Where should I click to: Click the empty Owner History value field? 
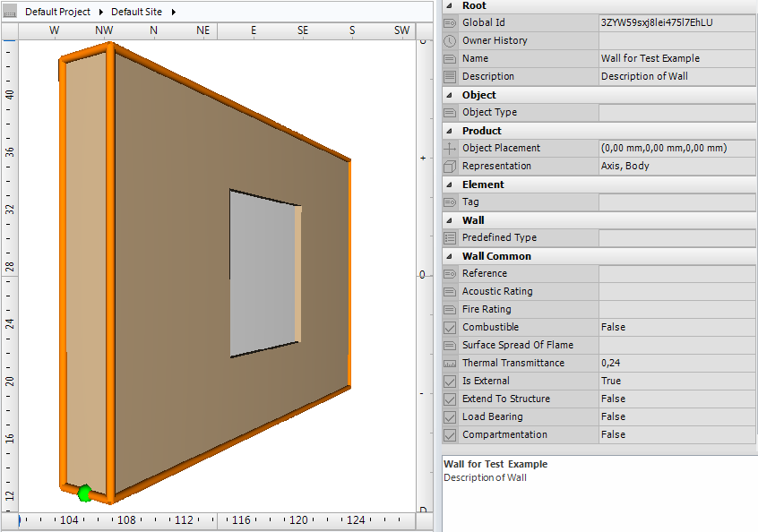tap(676, 40)
